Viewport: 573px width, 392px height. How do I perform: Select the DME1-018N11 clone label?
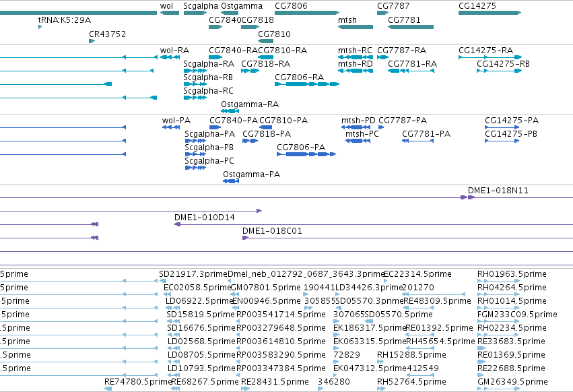(498, 191)
